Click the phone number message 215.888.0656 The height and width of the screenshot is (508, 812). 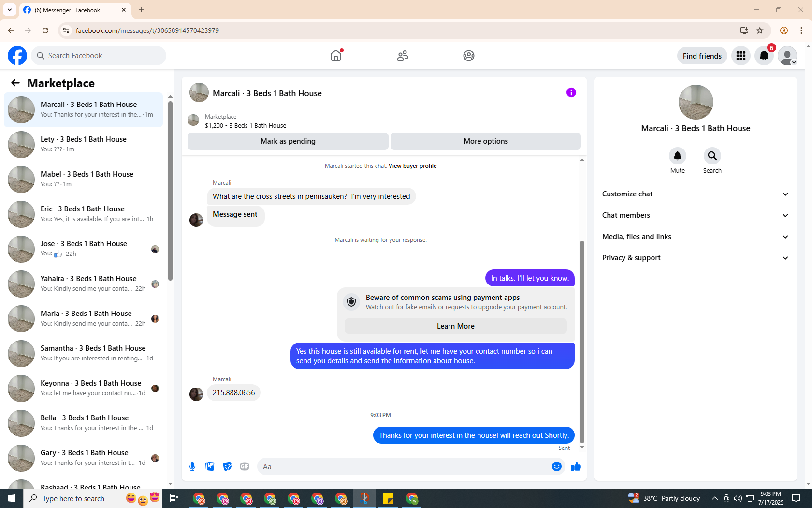tap(233, 393)
